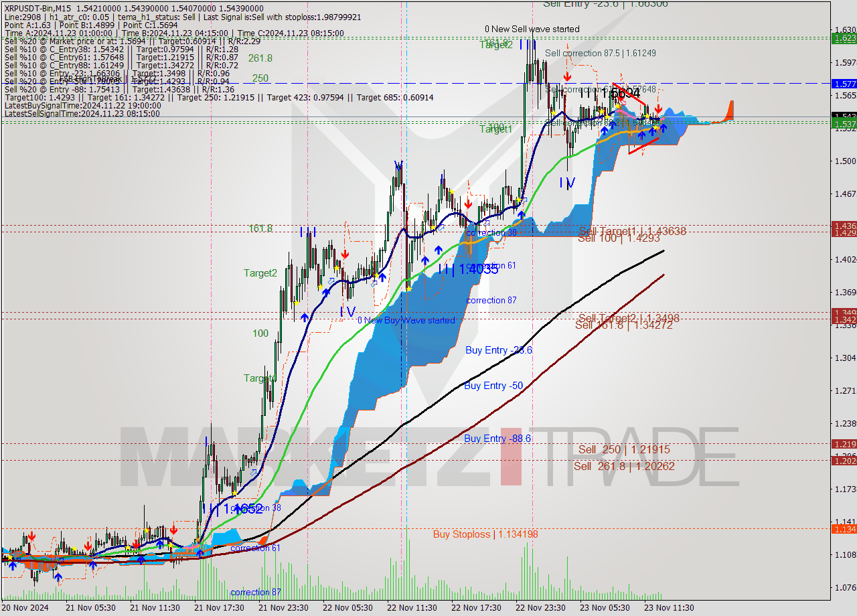Click the green 'Target2' label below 161.8
The width and height of the screenshot is (857, 616).
(x=260, y=273)
